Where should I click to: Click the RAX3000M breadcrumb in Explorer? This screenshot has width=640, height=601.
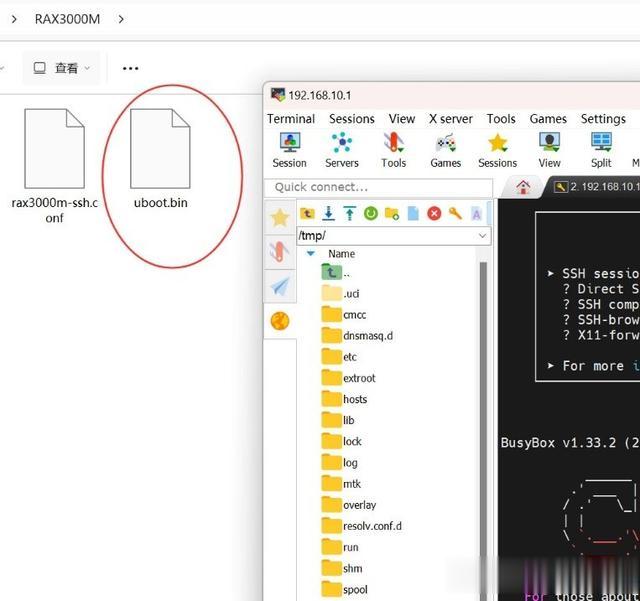coord(67,19)
